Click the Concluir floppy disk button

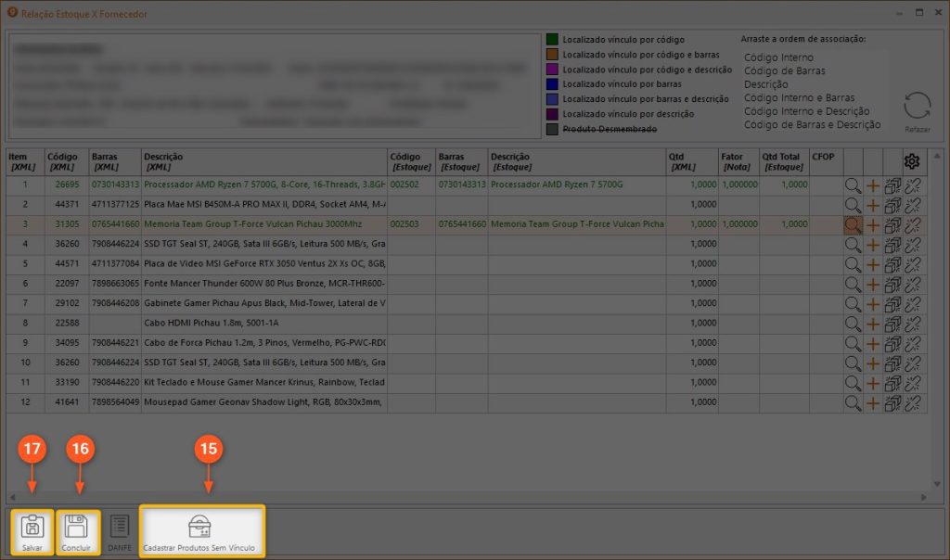pos(78,532)
